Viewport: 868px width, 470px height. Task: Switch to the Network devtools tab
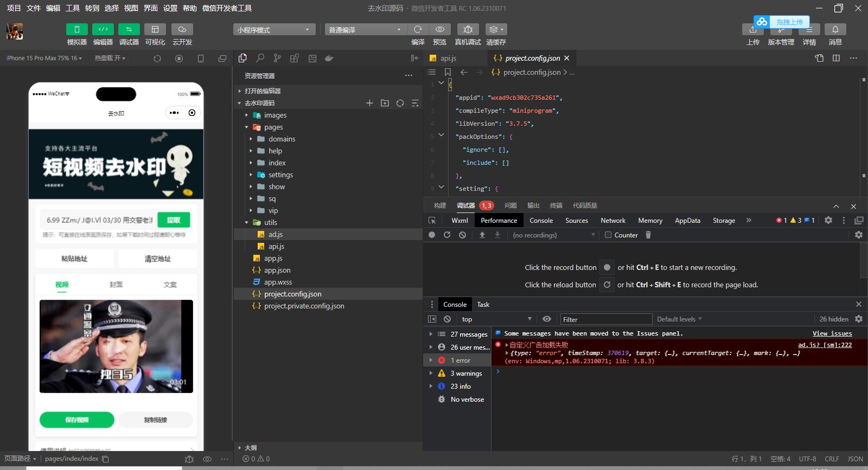point(613,220)
